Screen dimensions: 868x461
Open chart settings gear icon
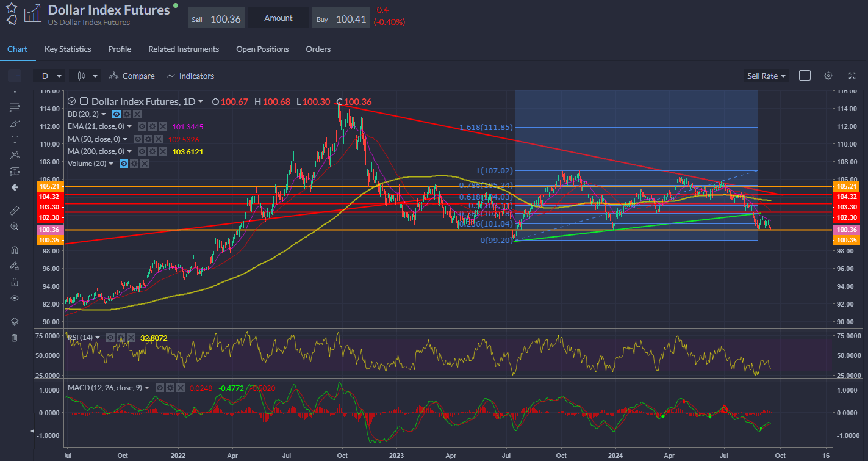pyautogui.click(x=828, y=76)
